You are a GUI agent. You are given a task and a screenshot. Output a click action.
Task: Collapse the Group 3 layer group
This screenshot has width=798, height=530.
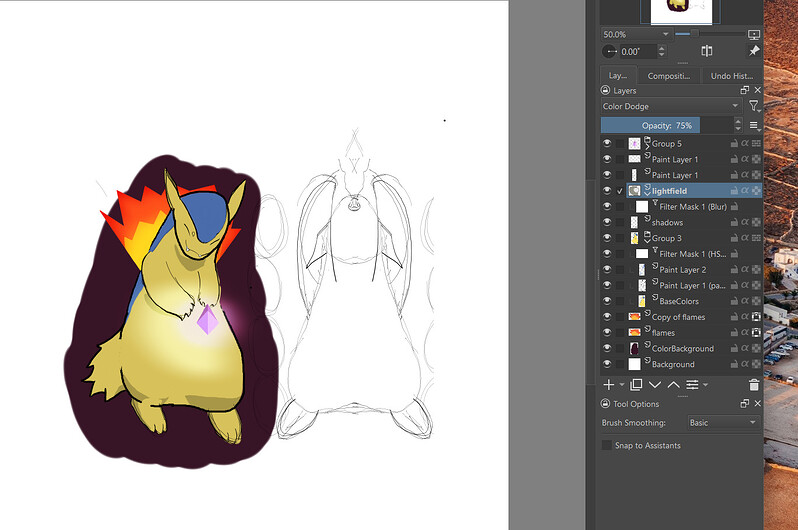647,240
